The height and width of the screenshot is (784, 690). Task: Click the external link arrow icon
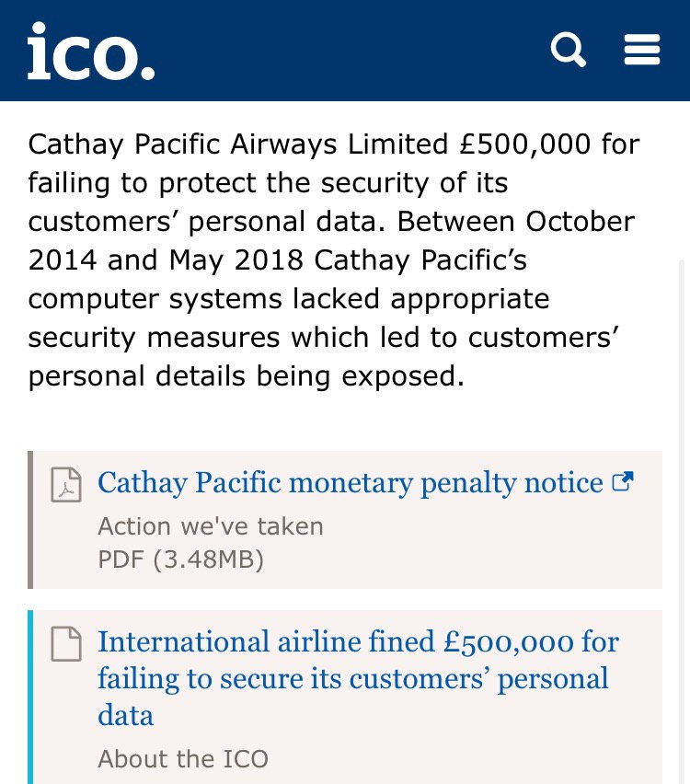(623, 481)
